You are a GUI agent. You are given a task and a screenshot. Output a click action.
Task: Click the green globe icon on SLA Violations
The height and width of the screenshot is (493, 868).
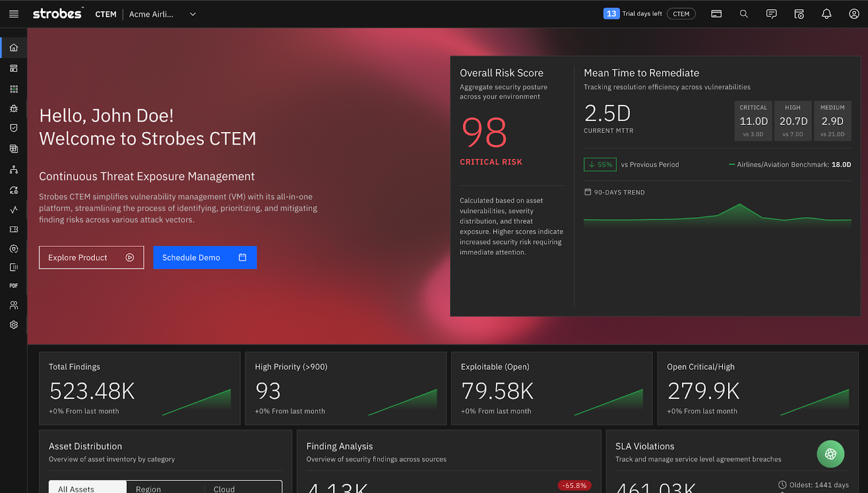tap(830, 454)
